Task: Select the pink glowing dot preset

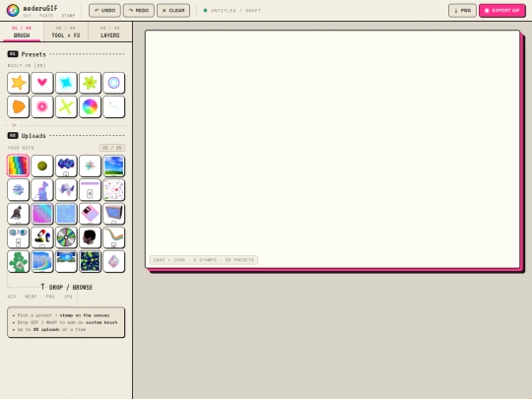Action: click(x=42, y=106)
